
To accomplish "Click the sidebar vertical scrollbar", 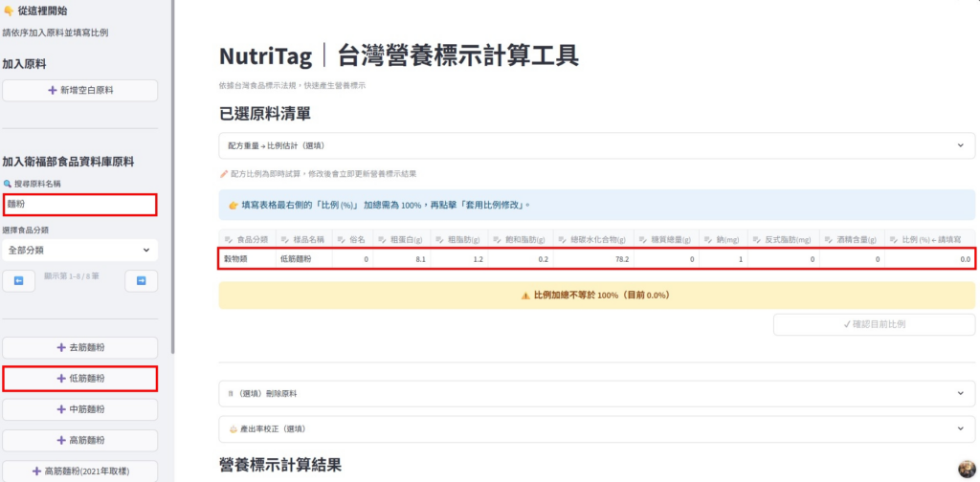I will (172, 177).
